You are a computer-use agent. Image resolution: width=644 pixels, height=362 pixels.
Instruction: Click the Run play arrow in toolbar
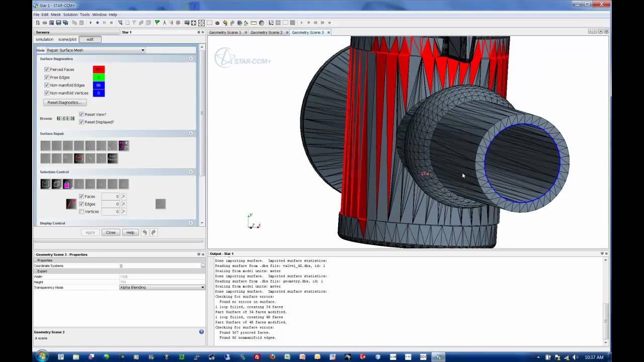(x=91, y=23)
